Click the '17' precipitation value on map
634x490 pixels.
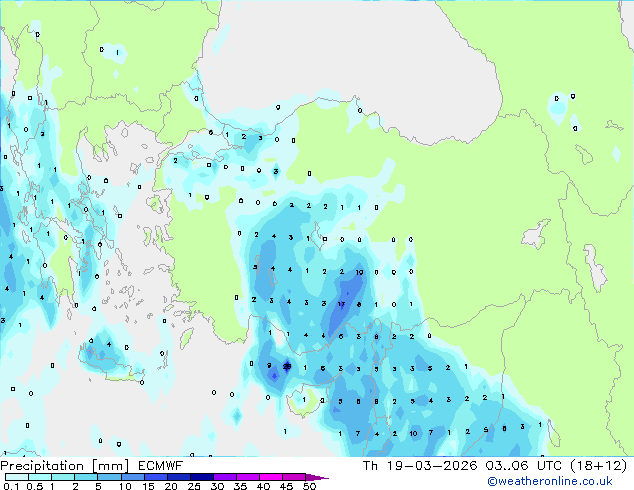[x=341, y=304]
